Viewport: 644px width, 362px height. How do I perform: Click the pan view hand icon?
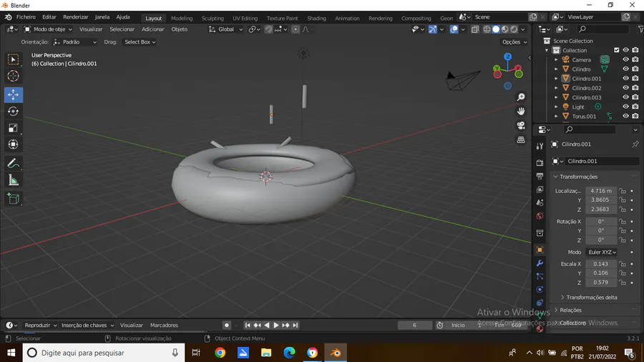521,111
